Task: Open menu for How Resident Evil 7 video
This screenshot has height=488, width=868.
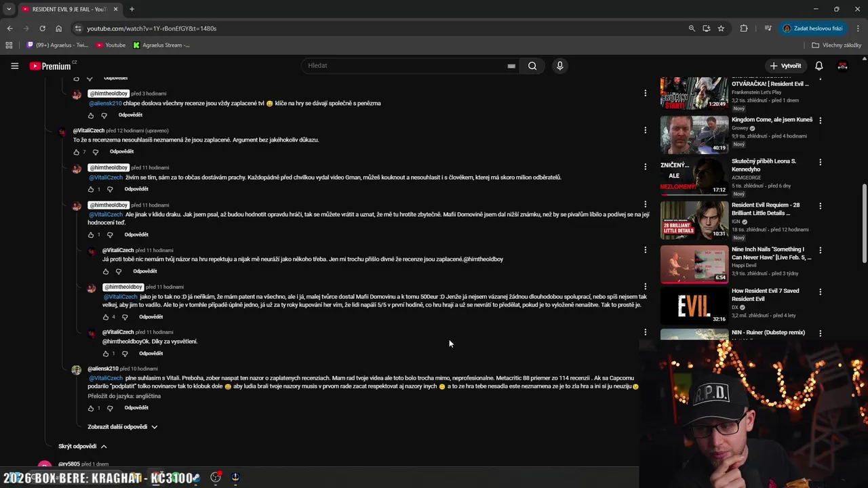Action: (820, 292)
